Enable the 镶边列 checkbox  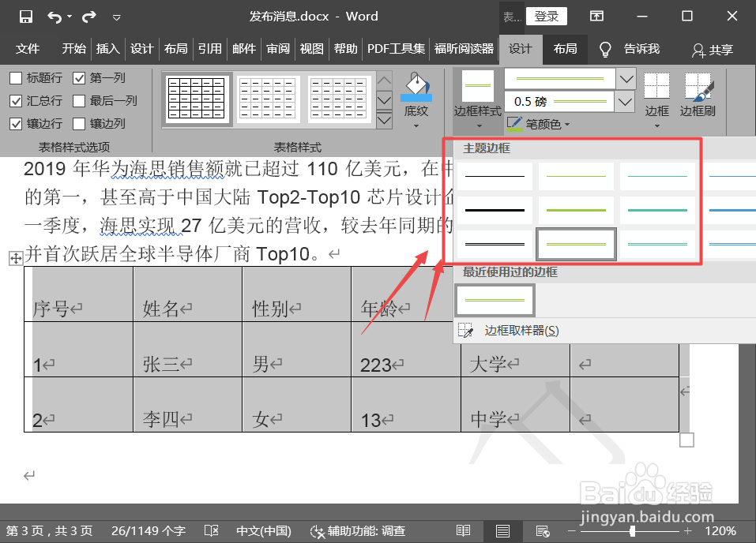pyautogui.click(x=79, y=124)
